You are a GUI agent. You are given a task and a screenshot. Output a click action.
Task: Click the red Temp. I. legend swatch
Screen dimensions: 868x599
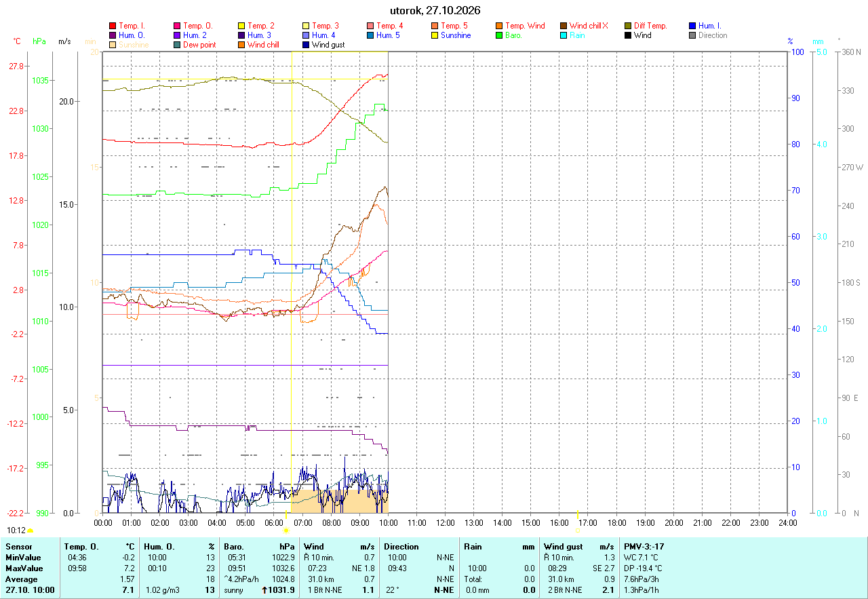coord(113,26)
